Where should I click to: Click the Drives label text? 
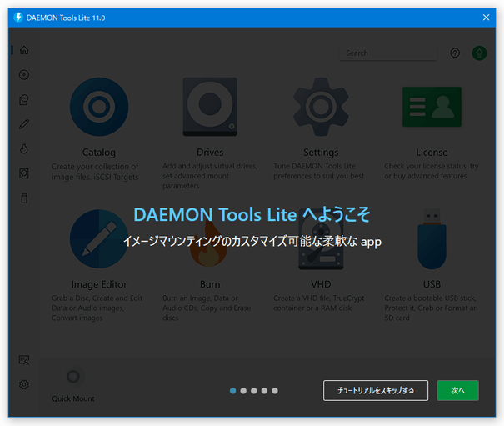pyautogui.click(x=210, y=153)
